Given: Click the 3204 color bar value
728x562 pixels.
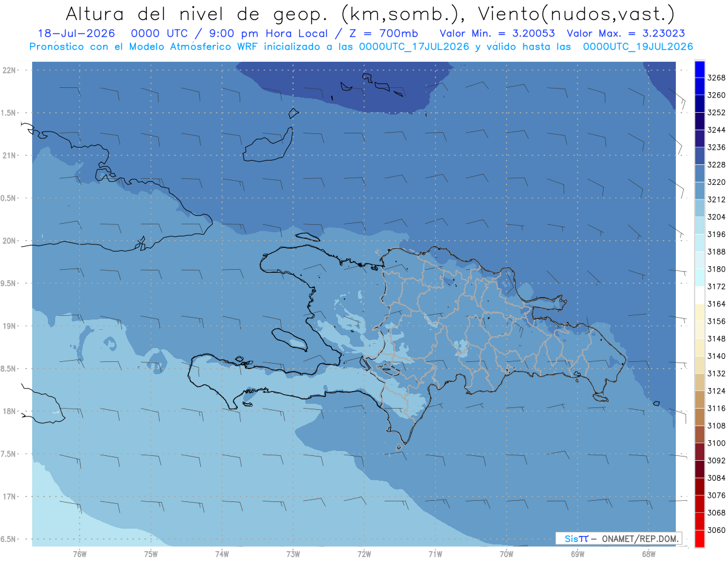Looking at the screenshot, I should pos(716,217).
